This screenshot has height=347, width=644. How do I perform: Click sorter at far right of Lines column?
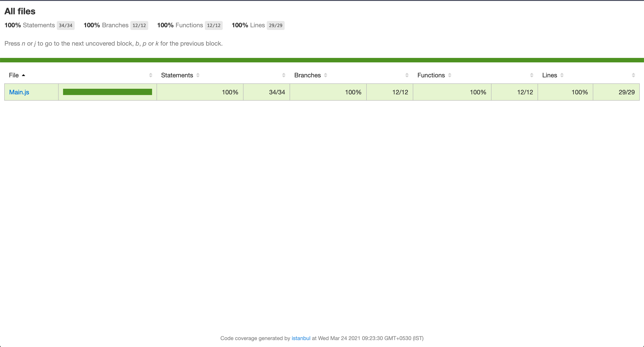tap(633, 75)
